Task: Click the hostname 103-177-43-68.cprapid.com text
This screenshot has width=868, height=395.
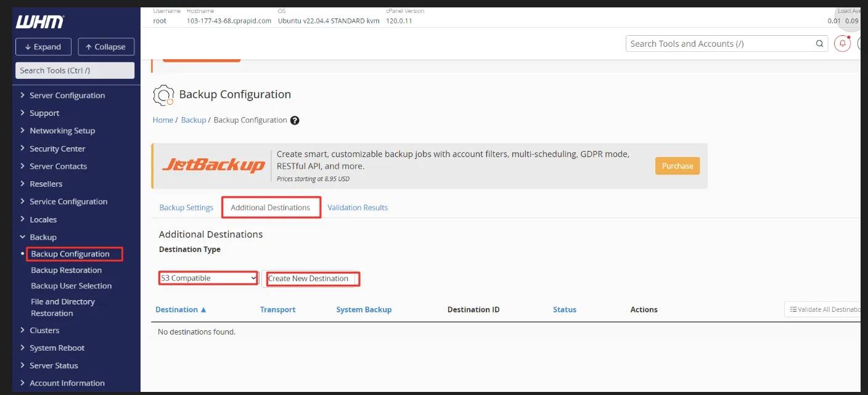Action: [x=229, y=21]
